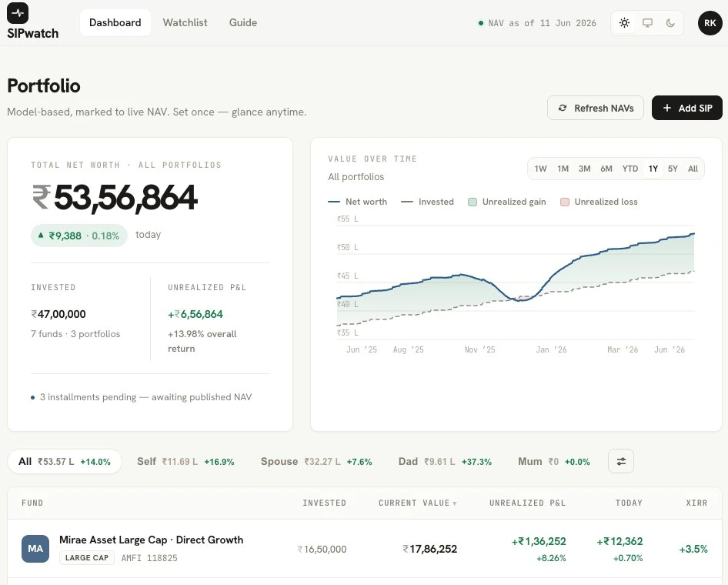The width and height of the screenshot is (728, 585).
Task: Click Mirae XIRR +3.5% value
Action: [693, 550]
